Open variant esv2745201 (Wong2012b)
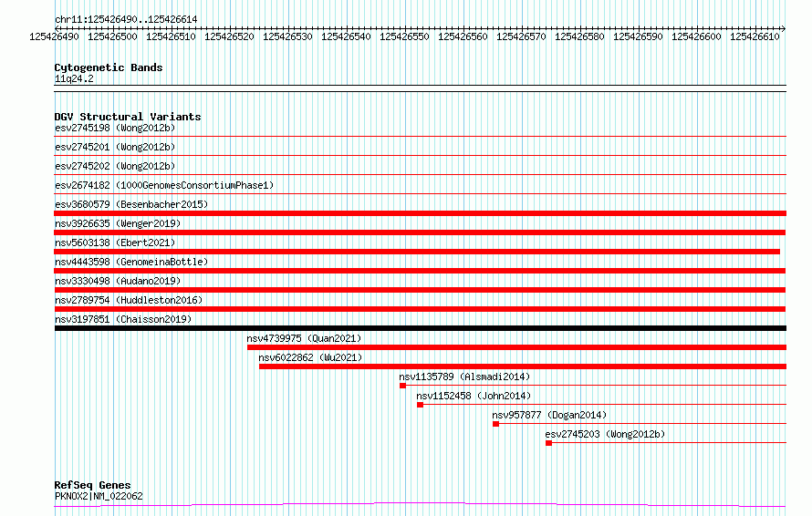812x516 pixels. tap(115, 147)
